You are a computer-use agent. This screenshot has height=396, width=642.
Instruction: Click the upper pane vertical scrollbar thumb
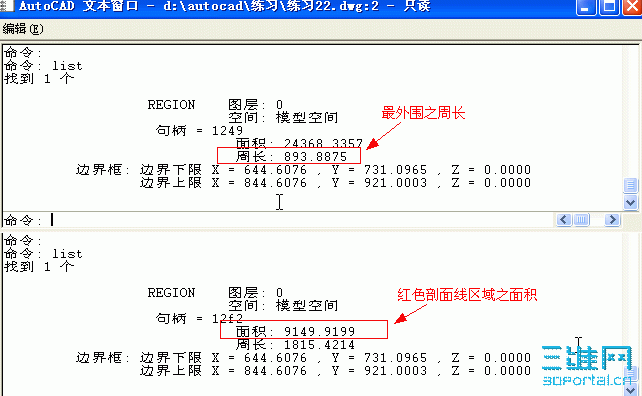coord(631,186)
